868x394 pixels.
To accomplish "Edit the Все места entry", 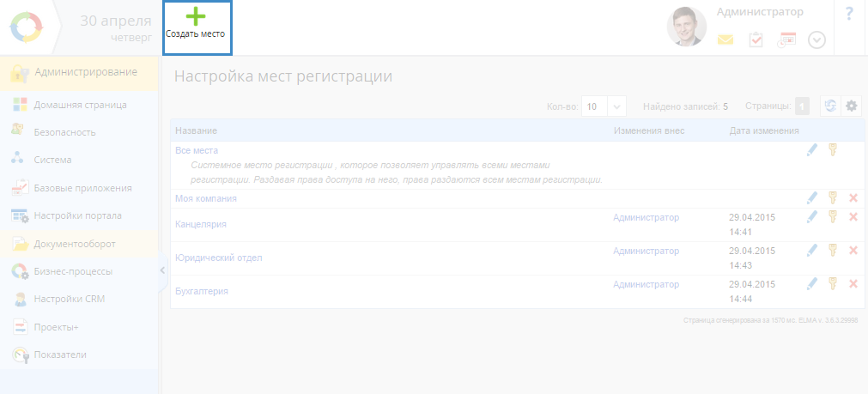I will [x=812, y=150].
